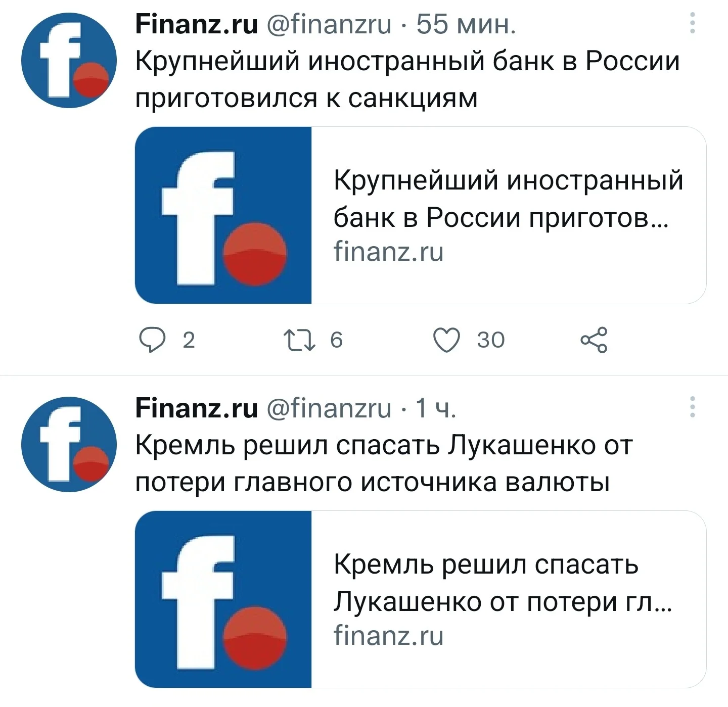The height and width of the screenshot is (707, 728).
Task: Open more options menu for first tweet
Action: pos(693,23)
